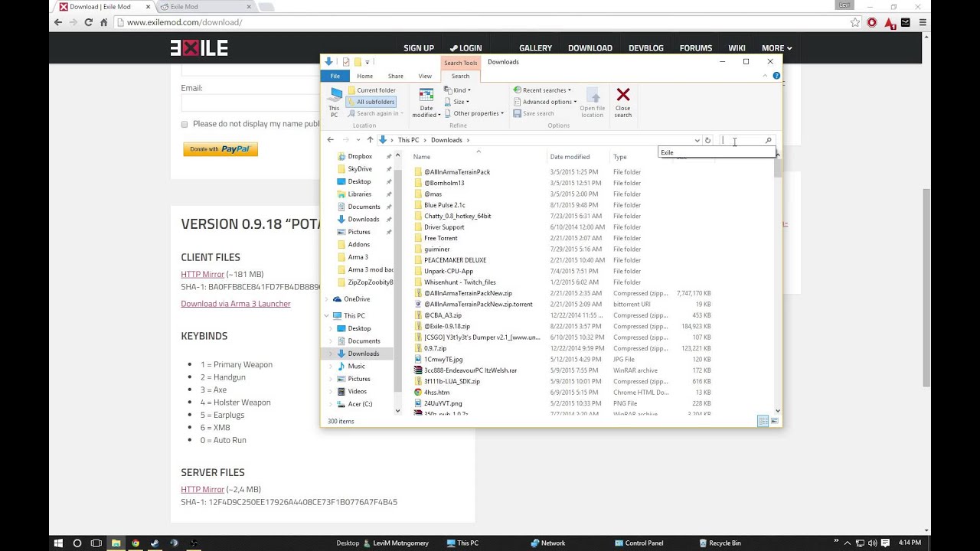The height and width of the screenshot is (551, 980).
Task: Open Task View on the taskbar
Action: click(x=96, y=543)
